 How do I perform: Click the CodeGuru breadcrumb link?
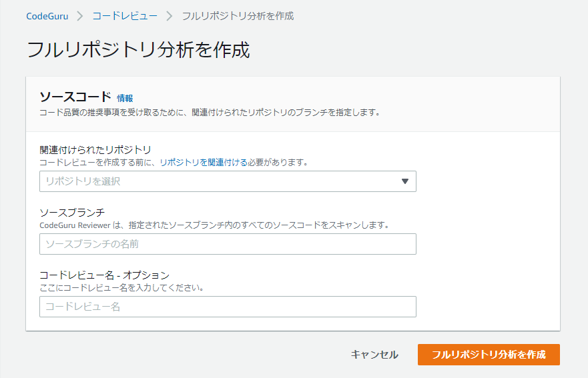click(x=47, y=15)
